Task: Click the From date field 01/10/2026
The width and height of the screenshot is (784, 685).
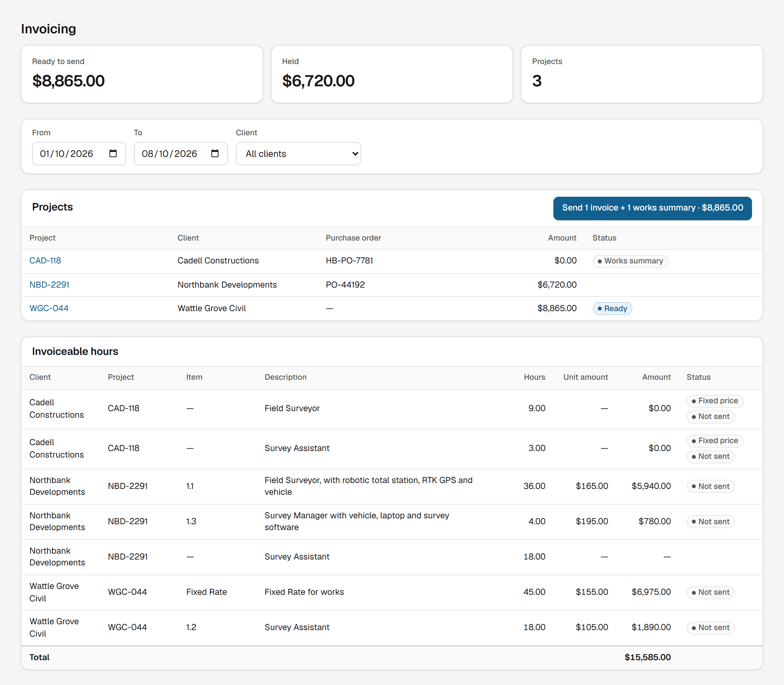Action: pos(79,154)
